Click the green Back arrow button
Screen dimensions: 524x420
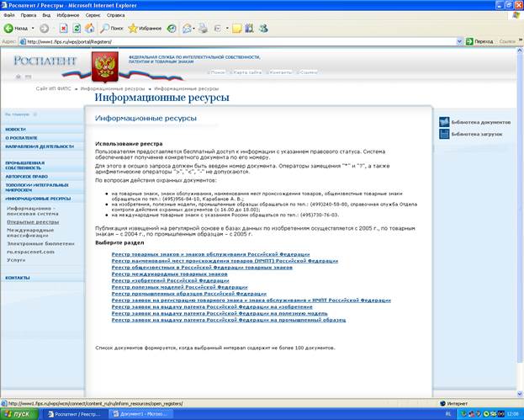click(8, 29)
